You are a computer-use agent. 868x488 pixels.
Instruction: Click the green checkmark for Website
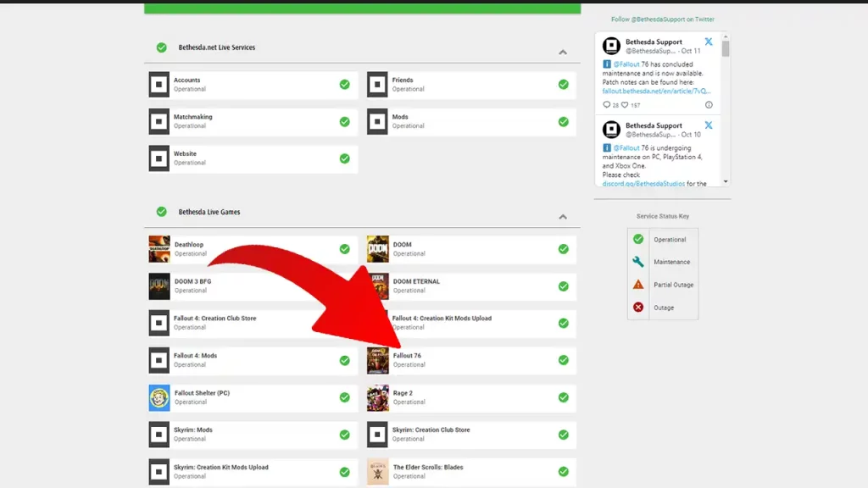click(x=344, y=158)
